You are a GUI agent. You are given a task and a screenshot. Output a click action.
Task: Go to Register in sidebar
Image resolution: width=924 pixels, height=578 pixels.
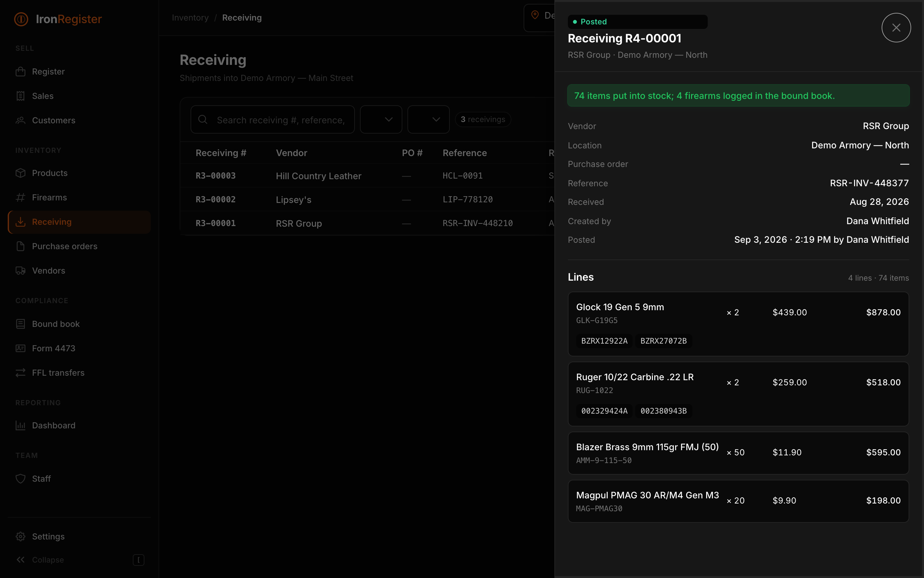79,72
